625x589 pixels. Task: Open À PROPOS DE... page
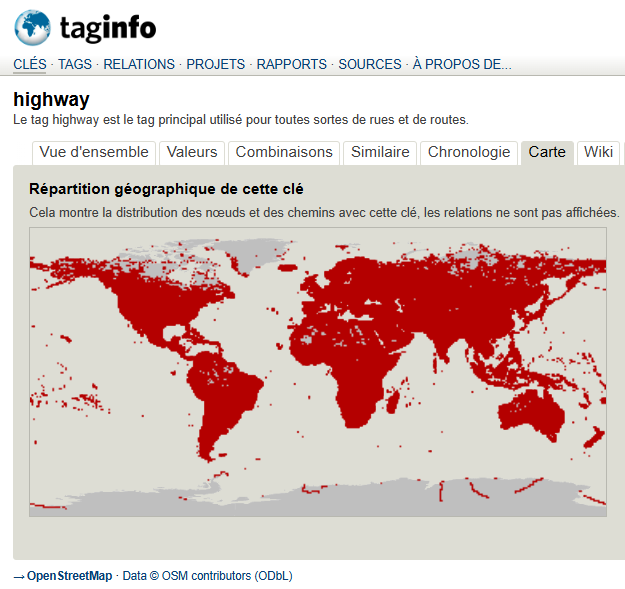(x=462, y=64)
